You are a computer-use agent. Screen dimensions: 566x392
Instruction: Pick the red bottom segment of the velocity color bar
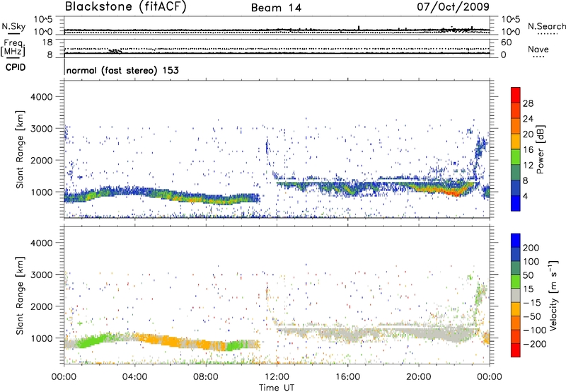click(x=516, y=350)
